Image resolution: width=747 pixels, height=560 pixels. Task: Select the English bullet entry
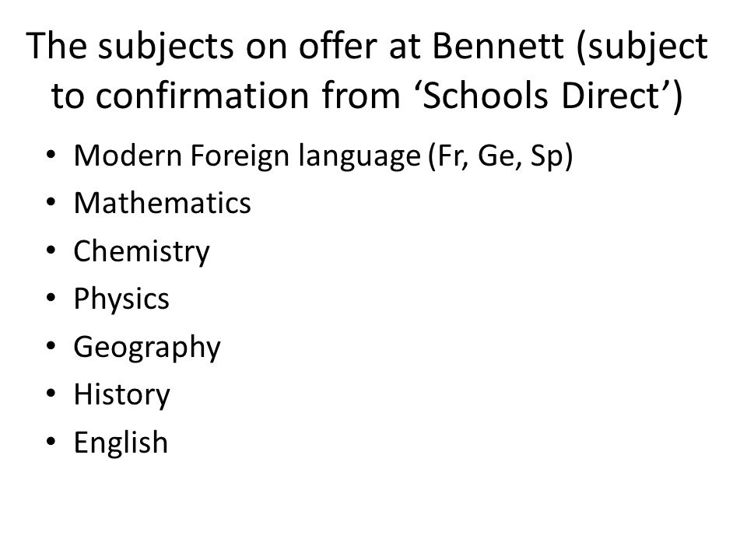(x=121, y=443)
